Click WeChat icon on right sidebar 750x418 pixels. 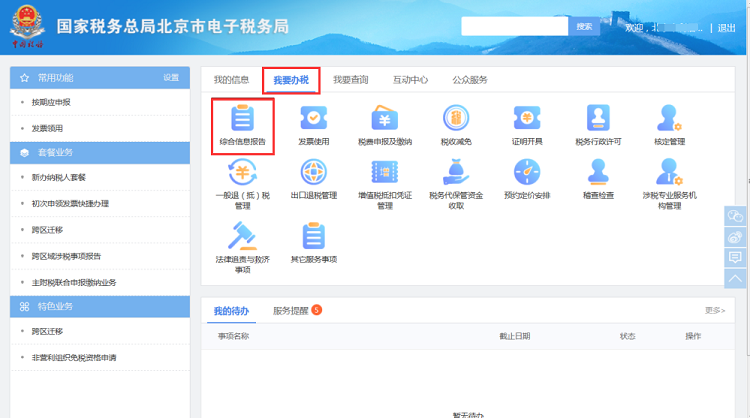(735, 216)
